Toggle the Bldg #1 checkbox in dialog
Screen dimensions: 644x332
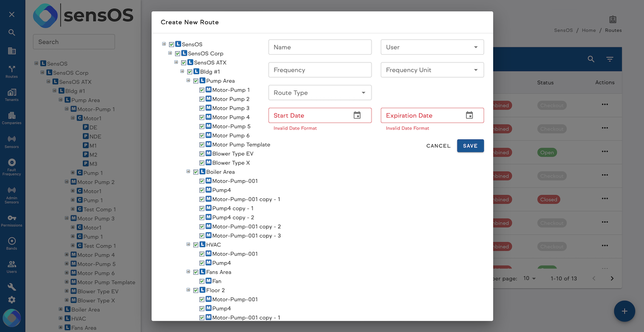tap(190, 72)
